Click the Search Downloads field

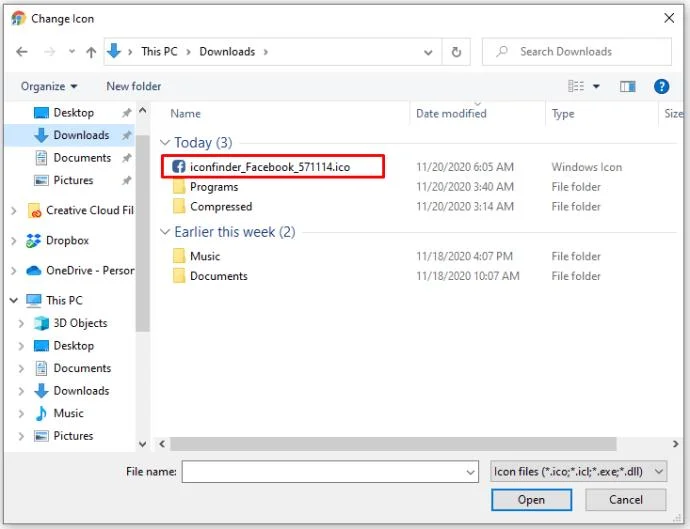576,51
